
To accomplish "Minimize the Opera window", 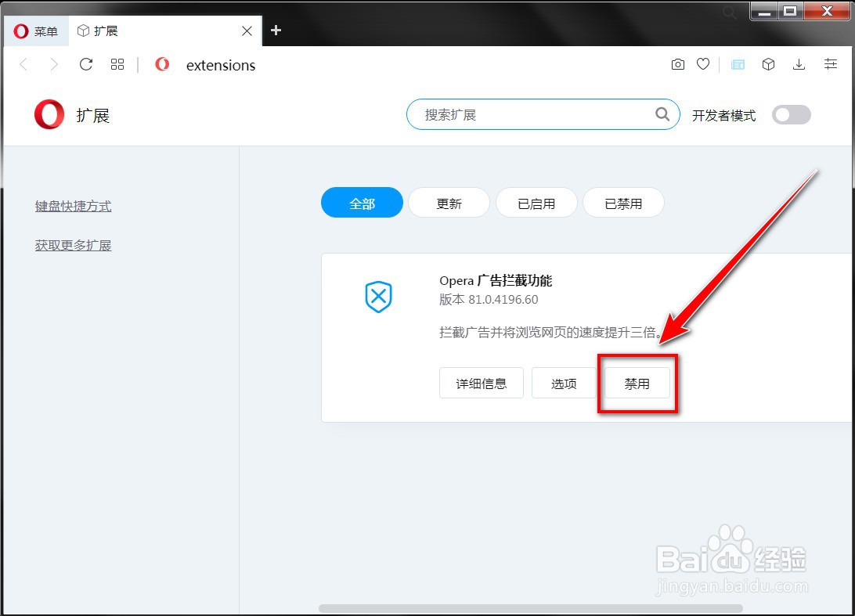I will pyautogui.click(x=764, y=11).
